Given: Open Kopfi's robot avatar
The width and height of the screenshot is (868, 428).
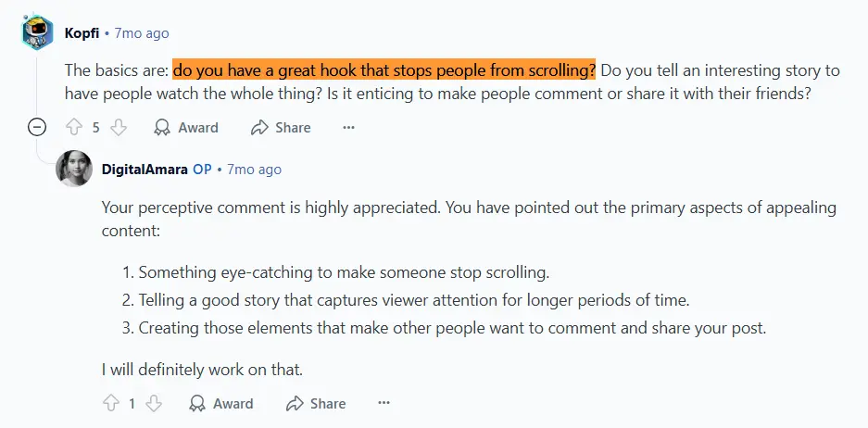Looking at the screenshot, I should [38, 33].
